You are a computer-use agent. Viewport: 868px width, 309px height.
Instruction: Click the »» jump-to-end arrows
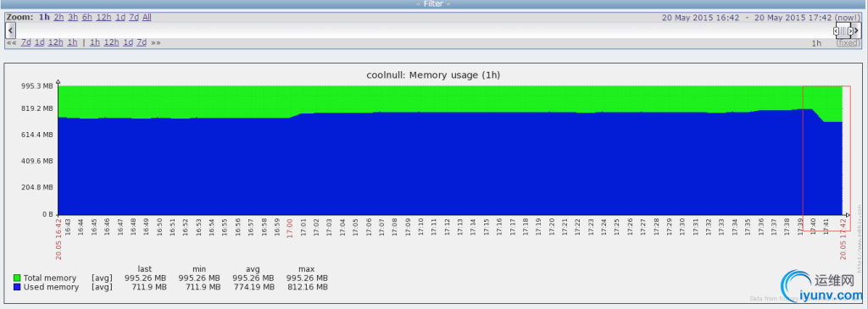point(156,42)
